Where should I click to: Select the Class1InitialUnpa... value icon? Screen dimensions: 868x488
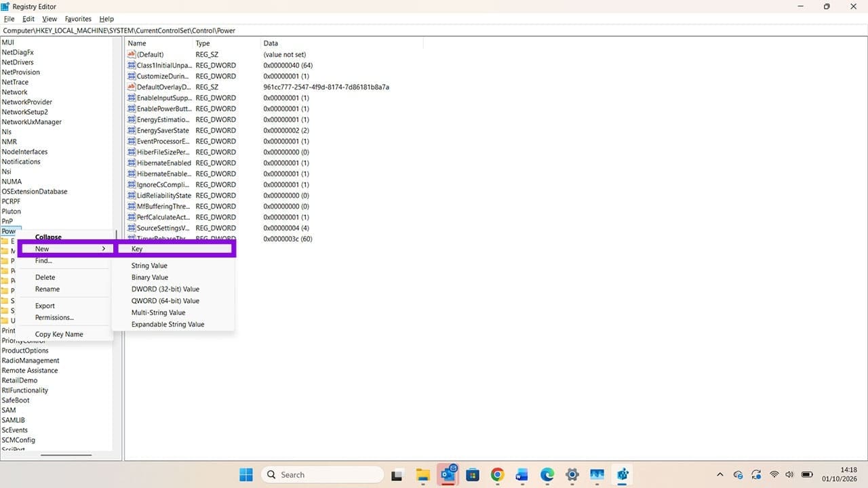click(132, 65)
